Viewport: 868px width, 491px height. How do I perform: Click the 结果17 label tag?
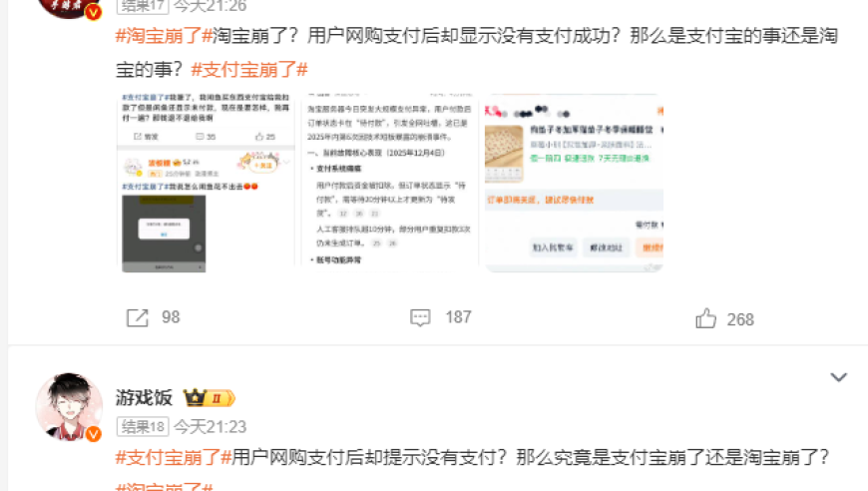click(143, 6)
